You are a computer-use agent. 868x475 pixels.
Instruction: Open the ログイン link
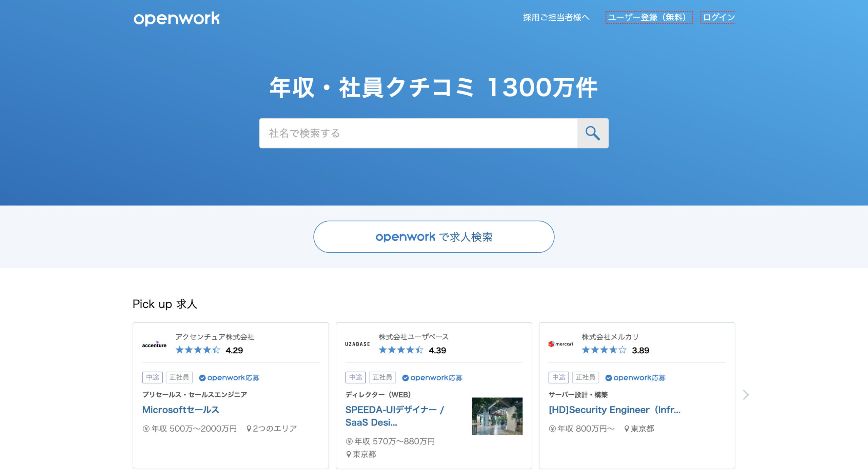point(718,17)
